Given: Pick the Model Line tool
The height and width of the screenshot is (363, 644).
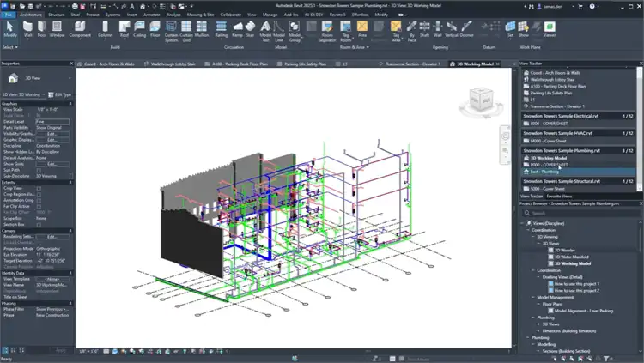Looking at the screenshot, I should [279, 31].
